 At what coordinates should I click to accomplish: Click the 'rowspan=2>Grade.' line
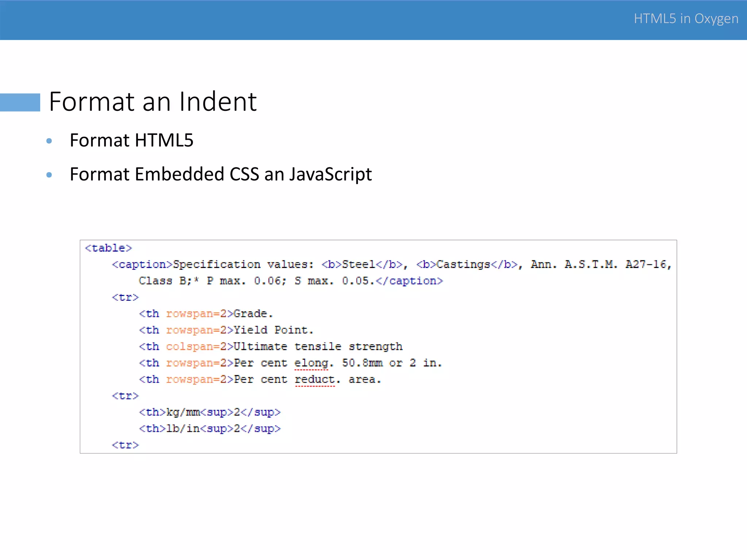(206, 314)
